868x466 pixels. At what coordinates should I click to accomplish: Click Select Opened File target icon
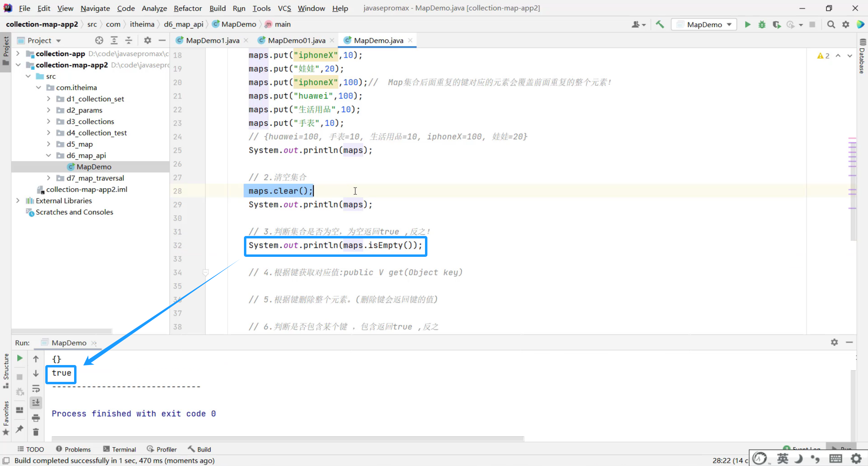[x=99, y=40]
